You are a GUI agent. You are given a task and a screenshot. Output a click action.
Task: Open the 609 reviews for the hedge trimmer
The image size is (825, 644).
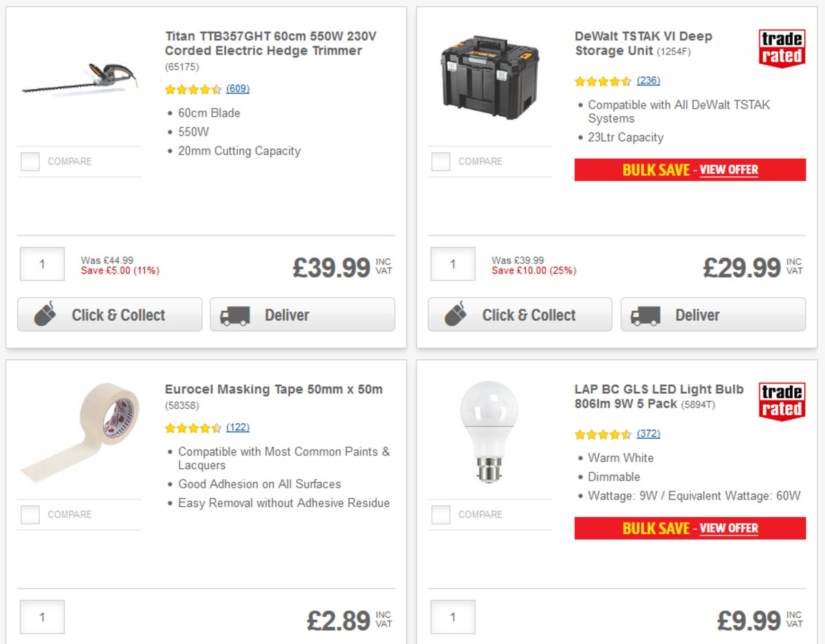point(237,89)
